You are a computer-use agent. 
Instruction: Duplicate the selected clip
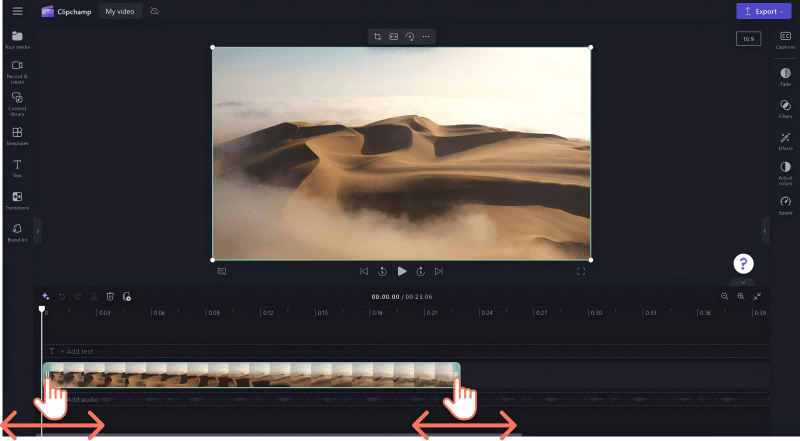(127, 297)
